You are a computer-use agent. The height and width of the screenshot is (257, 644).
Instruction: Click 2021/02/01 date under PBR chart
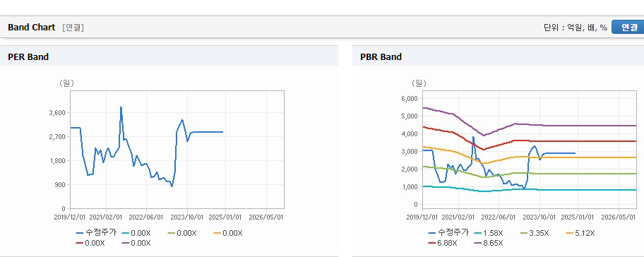pos(458,217)
